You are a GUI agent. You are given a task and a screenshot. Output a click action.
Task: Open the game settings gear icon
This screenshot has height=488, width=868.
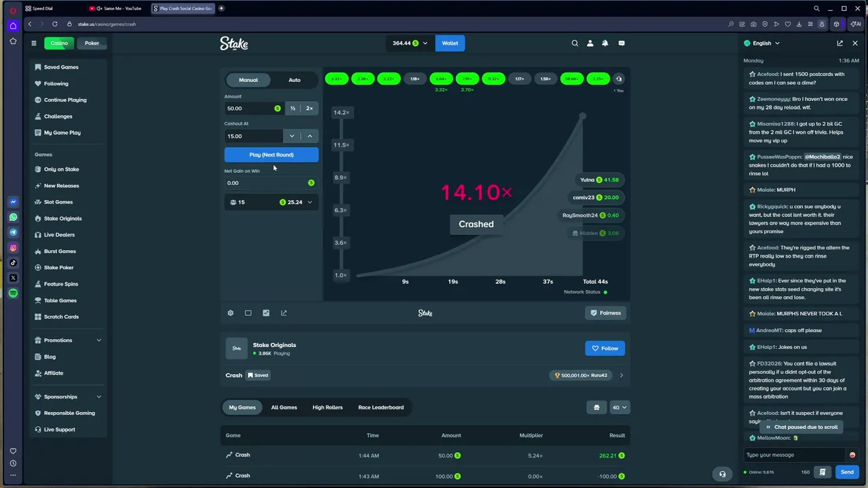(x=231, y=313)
